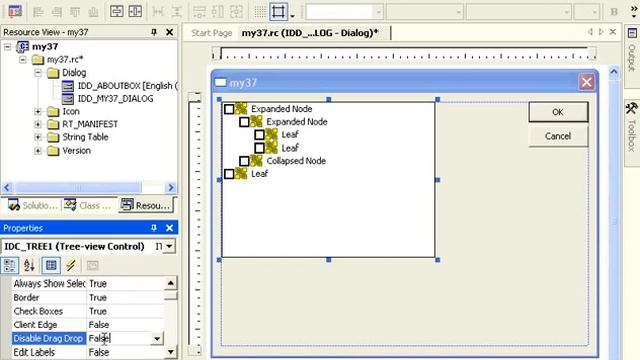
Task: Center control vertically in dialog
Action: tap(117, 11)
